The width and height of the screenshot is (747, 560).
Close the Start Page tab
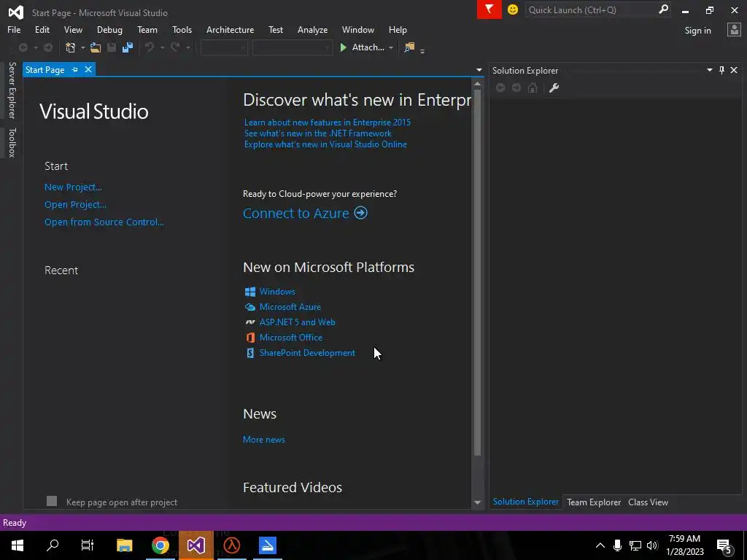pos(88,69)
